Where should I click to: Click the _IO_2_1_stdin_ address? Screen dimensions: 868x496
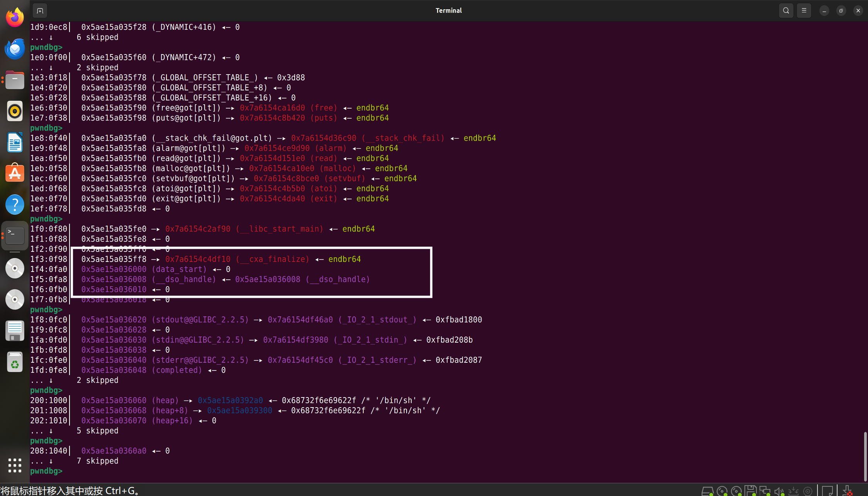click(x=296, y=340)
